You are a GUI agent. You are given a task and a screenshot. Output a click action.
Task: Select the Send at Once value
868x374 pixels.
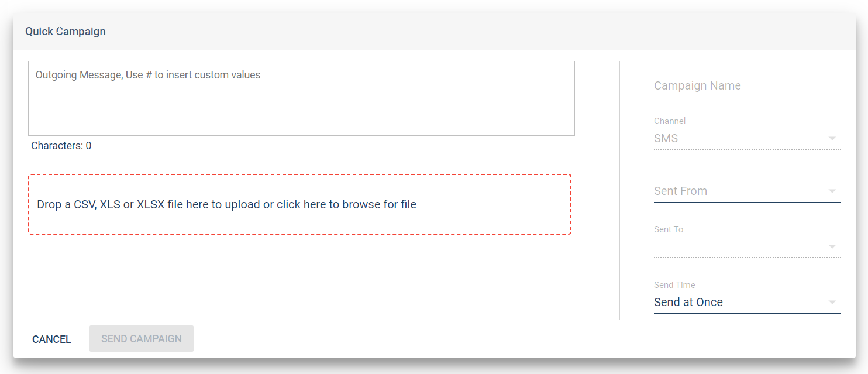pyautogui.click(x=688, y=302)
